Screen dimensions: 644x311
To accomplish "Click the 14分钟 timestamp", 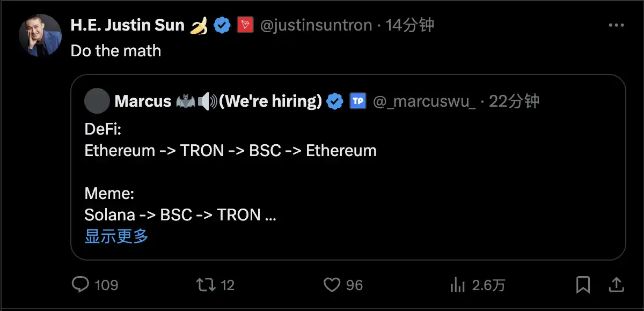I will (409, 25).
